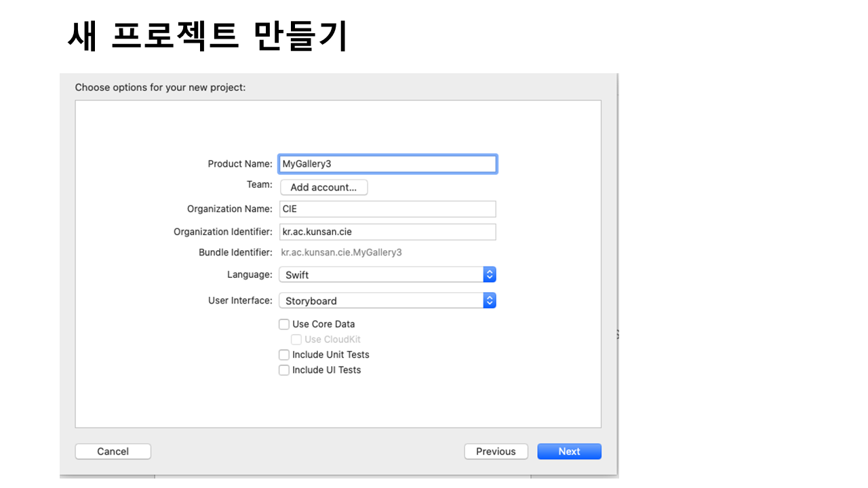The width and height of the screenshot is (868, 488).
Task: Click the 'Choose options for your new project' heading
Action: [x=160, y=87]
